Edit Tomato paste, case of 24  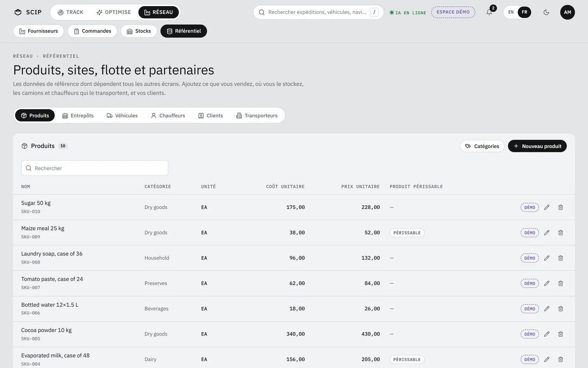click(x=547, y=283)
